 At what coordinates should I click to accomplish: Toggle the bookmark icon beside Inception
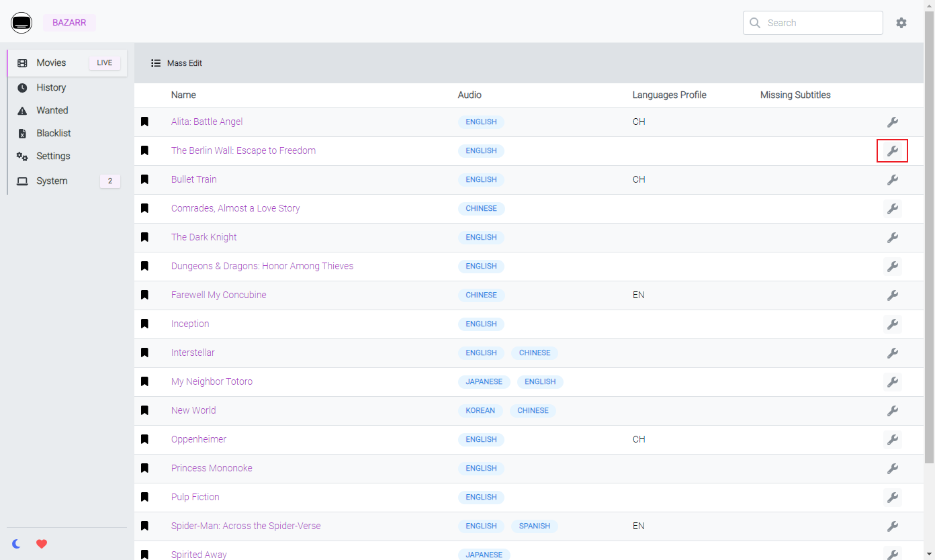144,324
